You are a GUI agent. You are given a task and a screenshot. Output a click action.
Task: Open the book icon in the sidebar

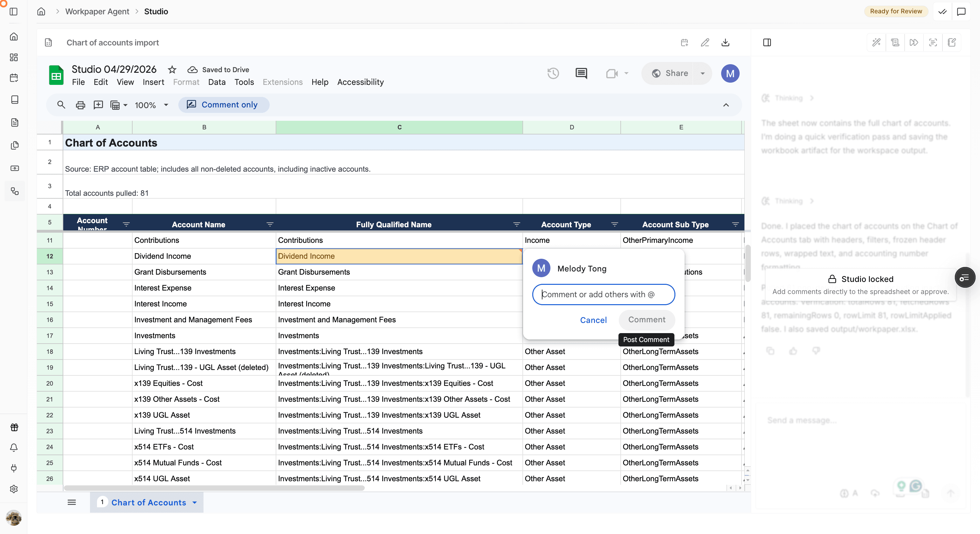(x=14, y=100)
